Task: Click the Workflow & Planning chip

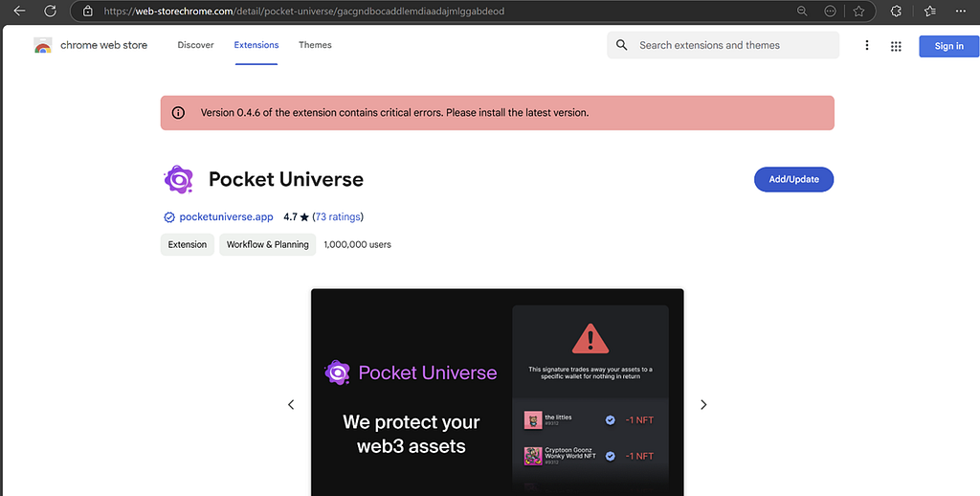Action: pyautogui.click(x=268, y=244)
